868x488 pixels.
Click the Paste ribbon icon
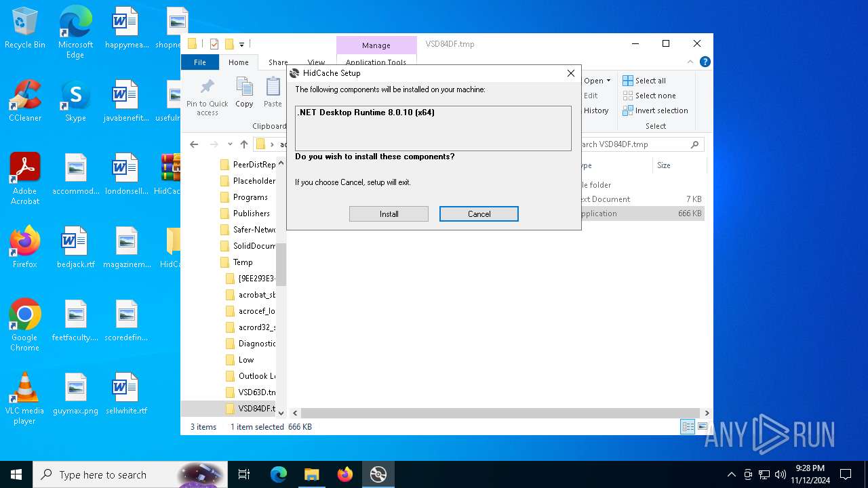click(273, 92)
